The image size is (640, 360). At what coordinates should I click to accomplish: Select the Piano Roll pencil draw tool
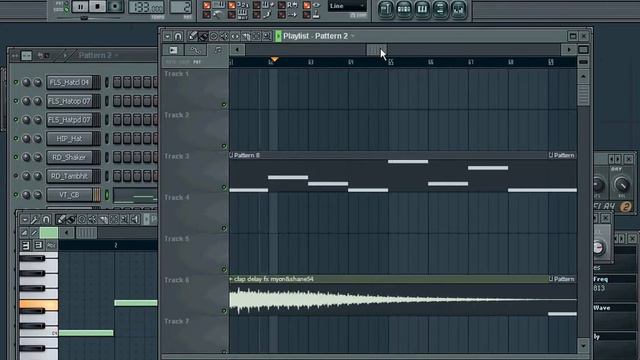pos(61,220)
